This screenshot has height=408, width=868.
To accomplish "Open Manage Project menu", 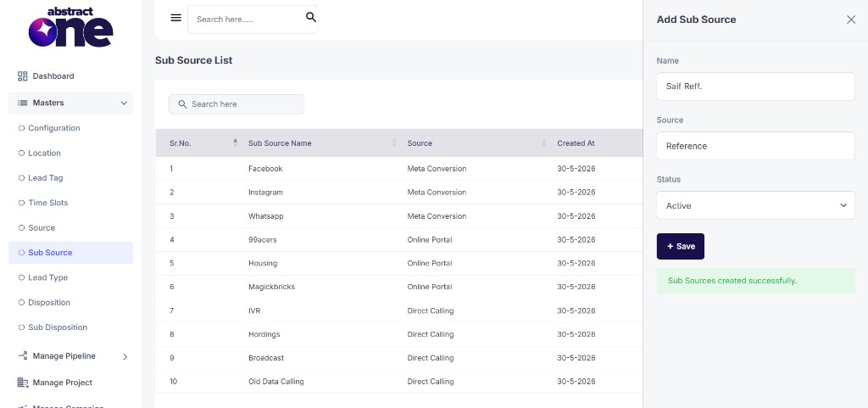I will [x=63, y=383].
